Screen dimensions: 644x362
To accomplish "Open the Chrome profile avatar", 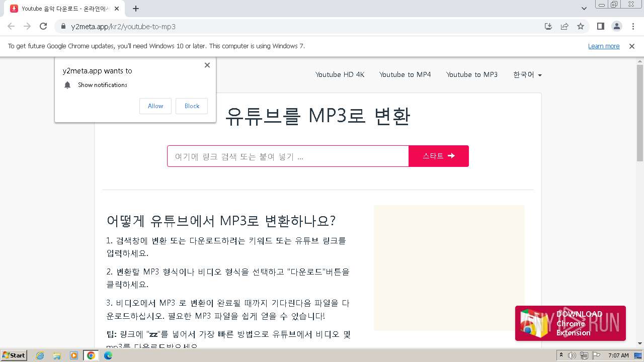I will click(617, 26).
